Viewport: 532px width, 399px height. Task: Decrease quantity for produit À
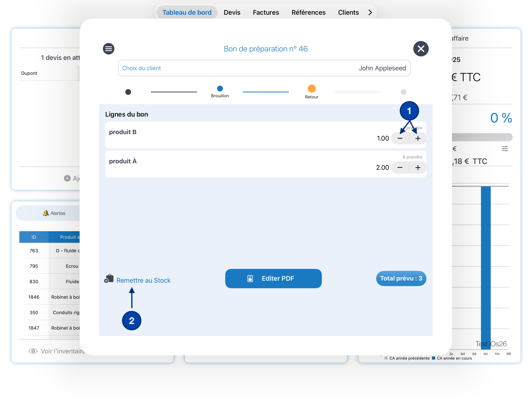tap(400, 167)
